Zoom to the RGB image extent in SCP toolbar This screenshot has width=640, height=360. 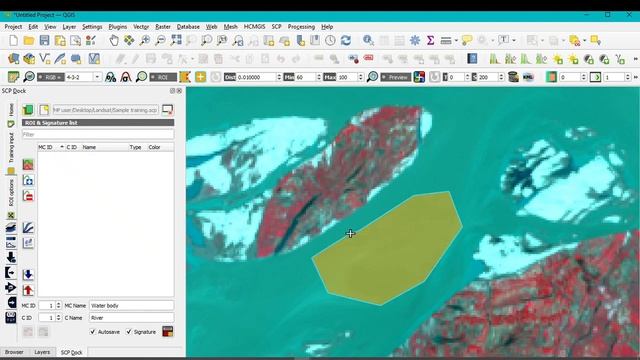[29, 77]
